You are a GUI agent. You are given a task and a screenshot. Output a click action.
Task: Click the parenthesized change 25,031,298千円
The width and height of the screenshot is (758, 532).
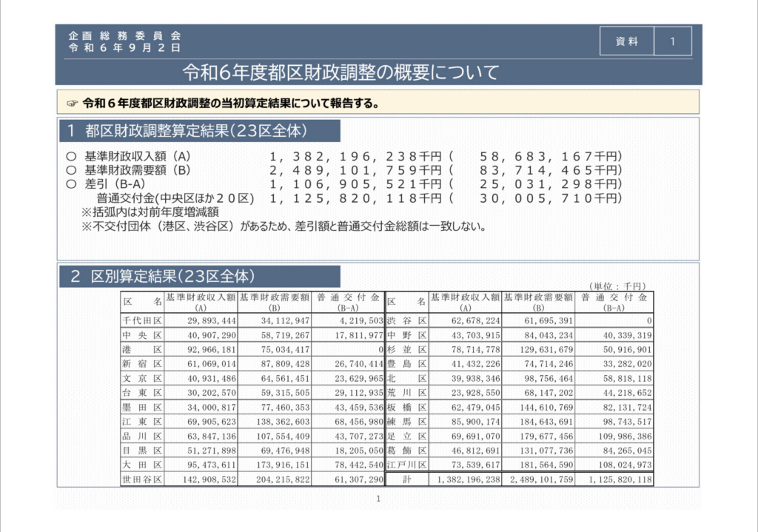click(x=549, y=184)
